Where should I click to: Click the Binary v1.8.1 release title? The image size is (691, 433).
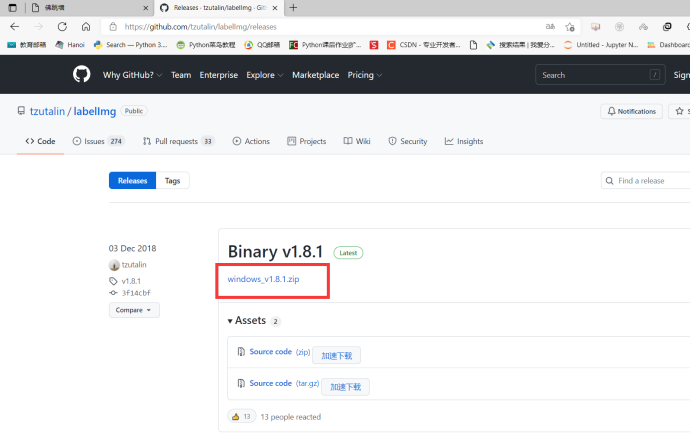275,252
